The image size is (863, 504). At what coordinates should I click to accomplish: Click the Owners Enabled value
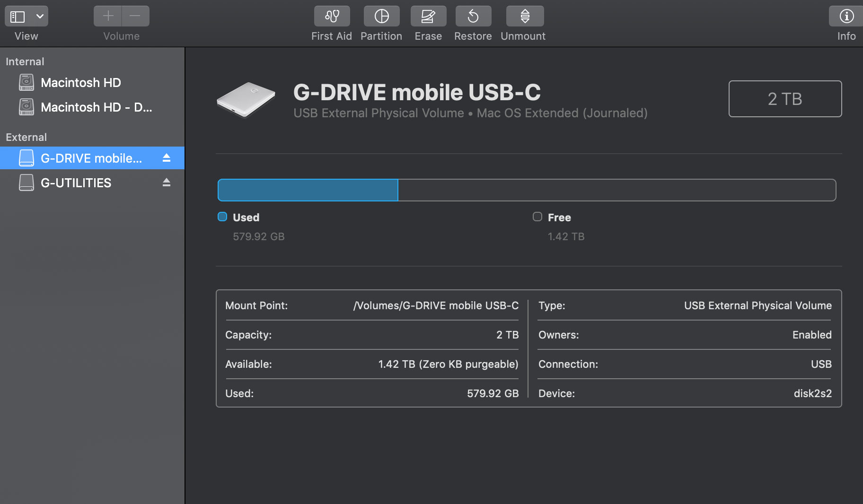[812, 335]
